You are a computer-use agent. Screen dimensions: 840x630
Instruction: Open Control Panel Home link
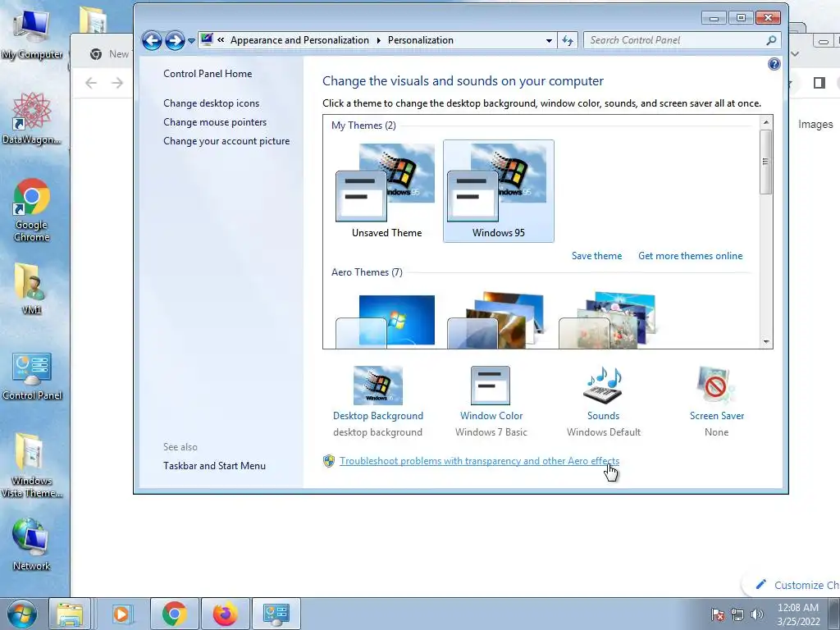(208, 73)
